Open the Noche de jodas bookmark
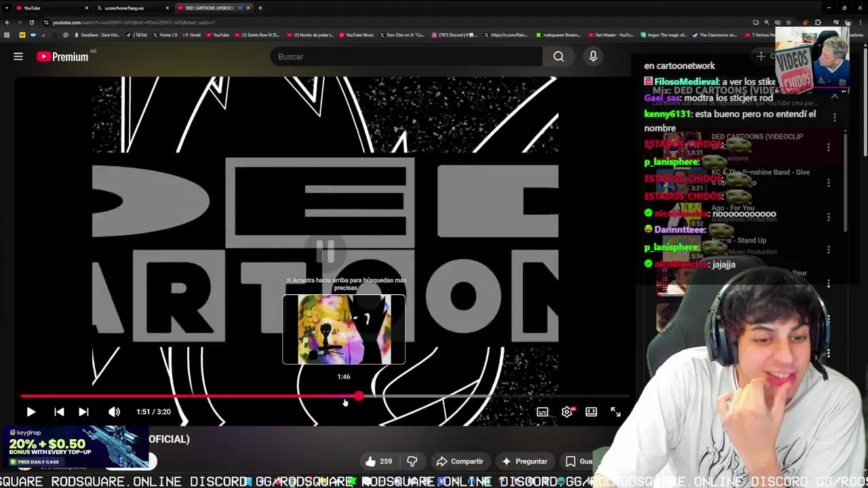 (310, 35)
